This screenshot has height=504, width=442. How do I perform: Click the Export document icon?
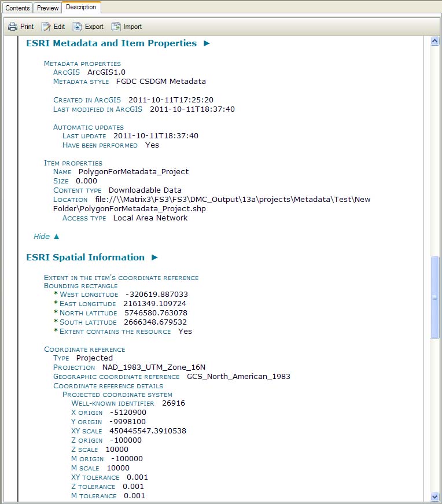[x=77, y=27]
